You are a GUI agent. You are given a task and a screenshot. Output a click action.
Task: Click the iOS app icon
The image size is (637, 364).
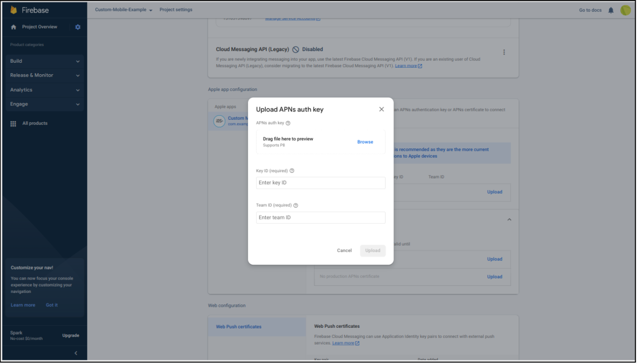219,121
